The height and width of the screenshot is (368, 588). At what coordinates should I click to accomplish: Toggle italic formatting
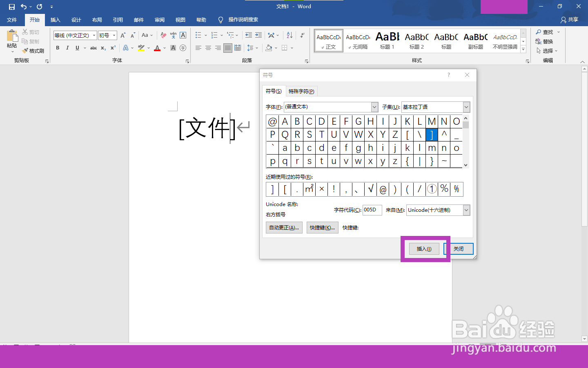(x=67, y=48)
